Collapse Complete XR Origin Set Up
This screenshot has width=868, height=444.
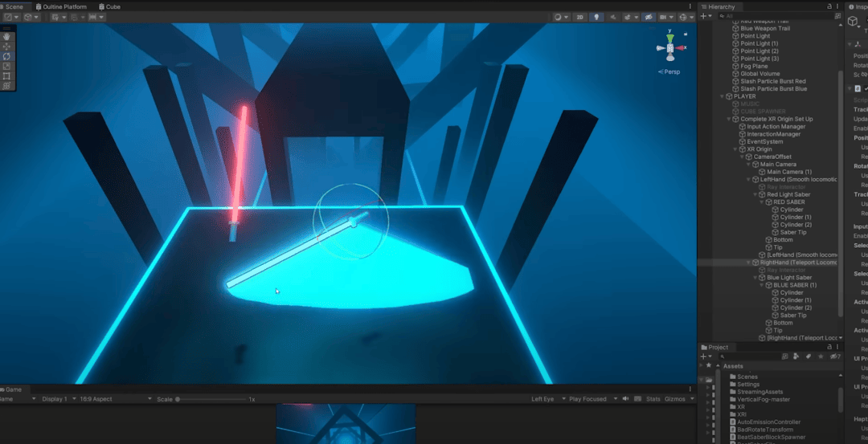click(x=730, y=119)
